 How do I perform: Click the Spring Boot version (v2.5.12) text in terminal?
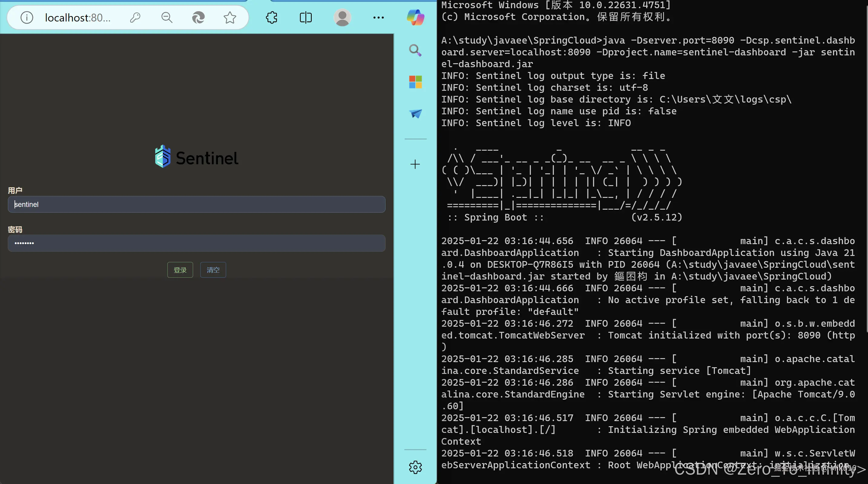pos(657,217)
